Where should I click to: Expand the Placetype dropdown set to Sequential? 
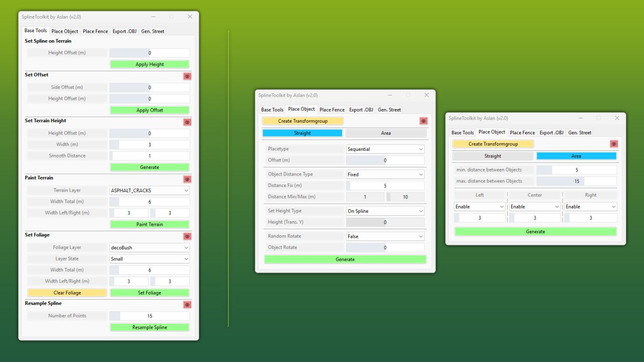(385, 149)
